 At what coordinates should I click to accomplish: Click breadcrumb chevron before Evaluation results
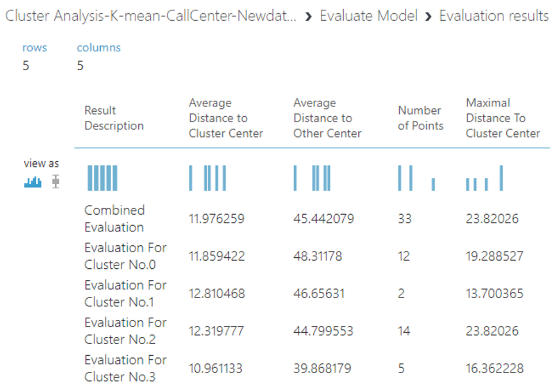coord(428,17)
